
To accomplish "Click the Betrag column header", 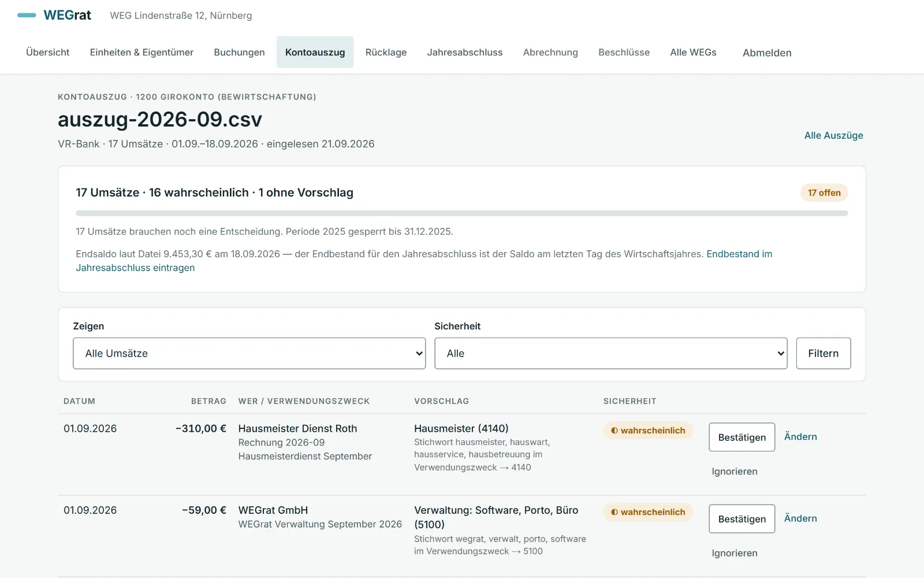I will click(x=208, y=401).
